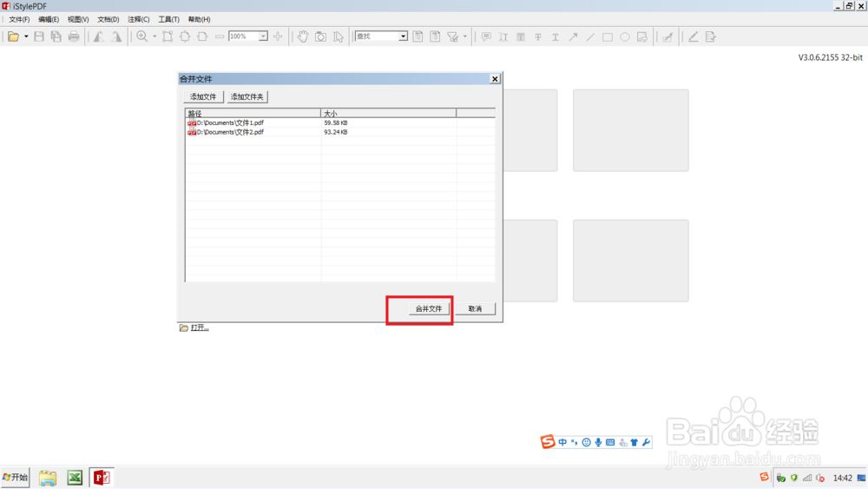Image resolution: width=868 pixels, height=489 pixels.
Task: Select the underline text tool
Action: [556, 36]
